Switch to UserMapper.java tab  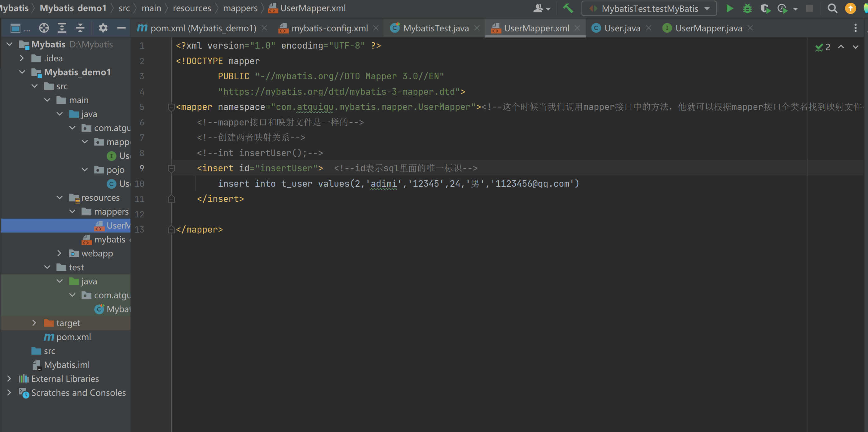pyautogui.click(x=708, y=28)
